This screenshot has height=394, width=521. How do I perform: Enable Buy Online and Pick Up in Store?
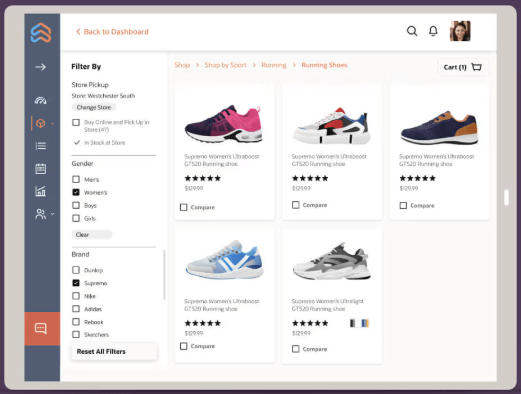point(76,122)
